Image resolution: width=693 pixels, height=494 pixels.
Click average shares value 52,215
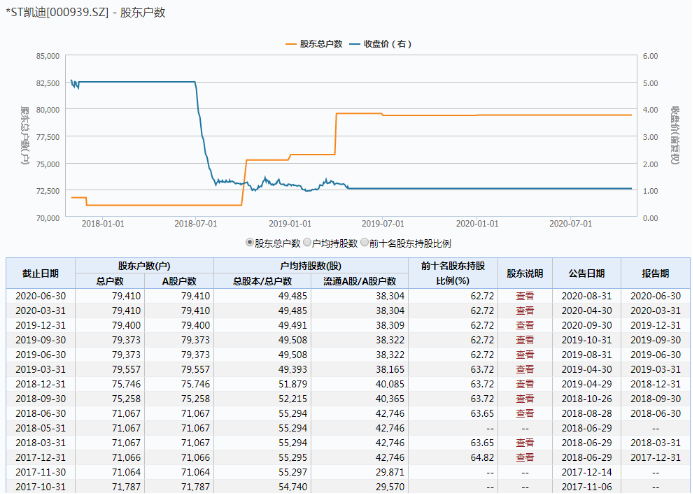(293, 399)
